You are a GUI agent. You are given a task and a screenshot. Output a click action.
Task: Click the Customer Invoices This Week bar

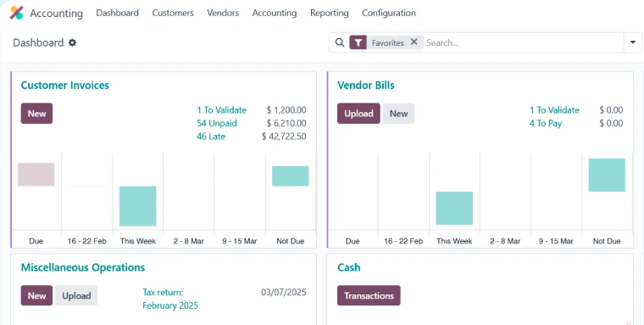tap(138, 206)
